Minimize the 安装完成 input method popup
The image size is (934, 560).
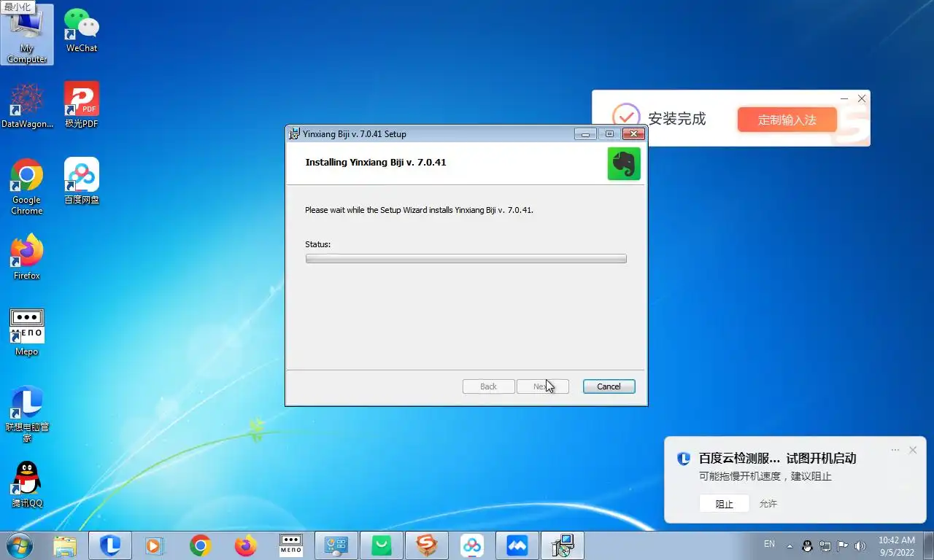[x=844, y=98]
